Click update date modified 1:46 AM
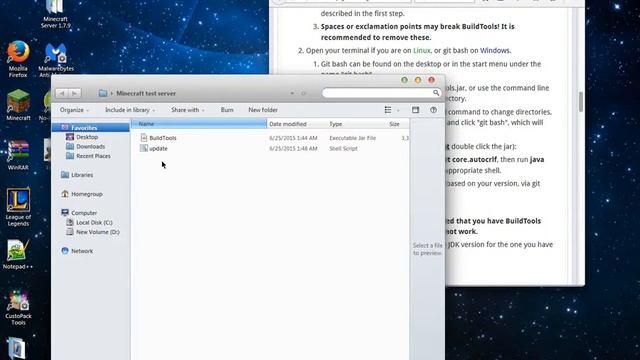640x360 pixels. (x=293, y=149)
